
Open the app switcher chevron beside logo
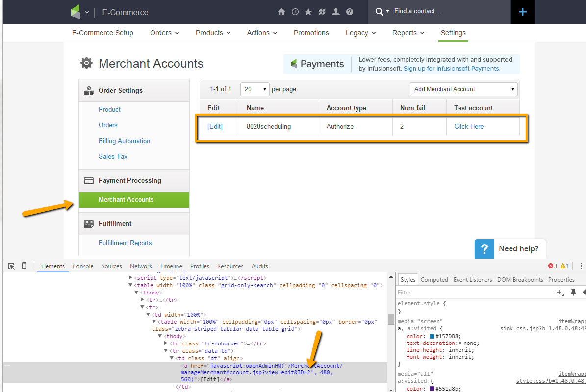click(87, 12)
